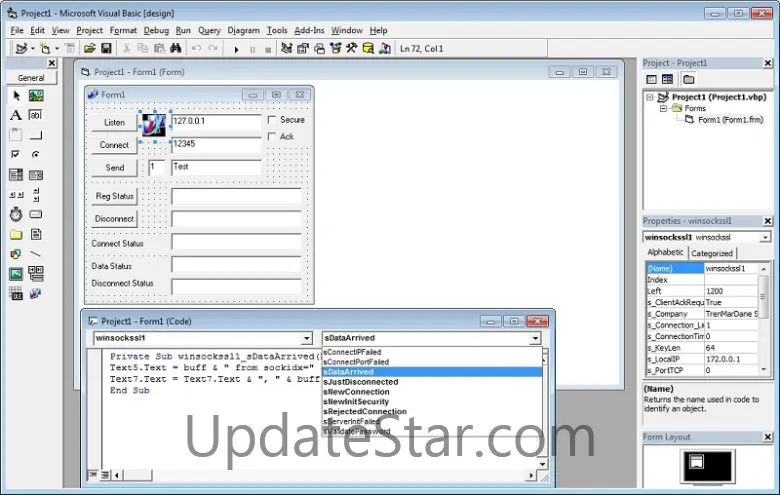Open the winsockssl1 object dropdown in code window
The width and height of the screenshot is (780, 495).
(x=306, y=338)
